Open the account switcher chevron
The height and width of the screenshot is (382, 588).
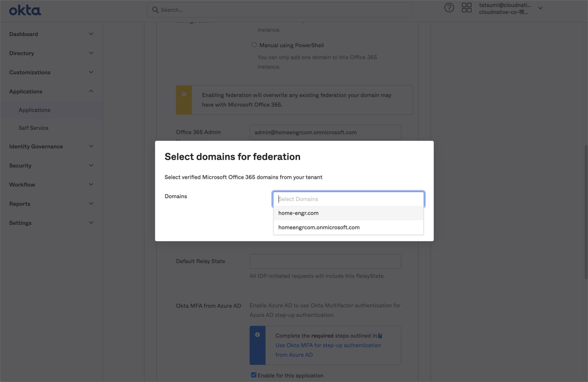point(541,8)
